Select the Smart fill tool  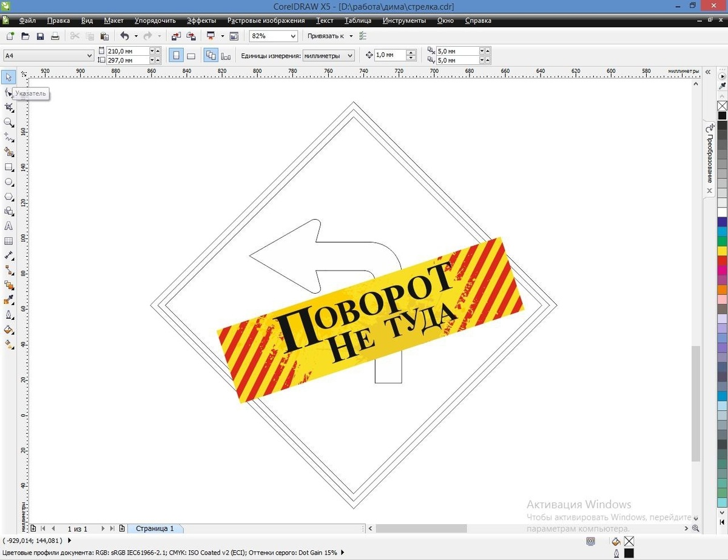point(8,152)
